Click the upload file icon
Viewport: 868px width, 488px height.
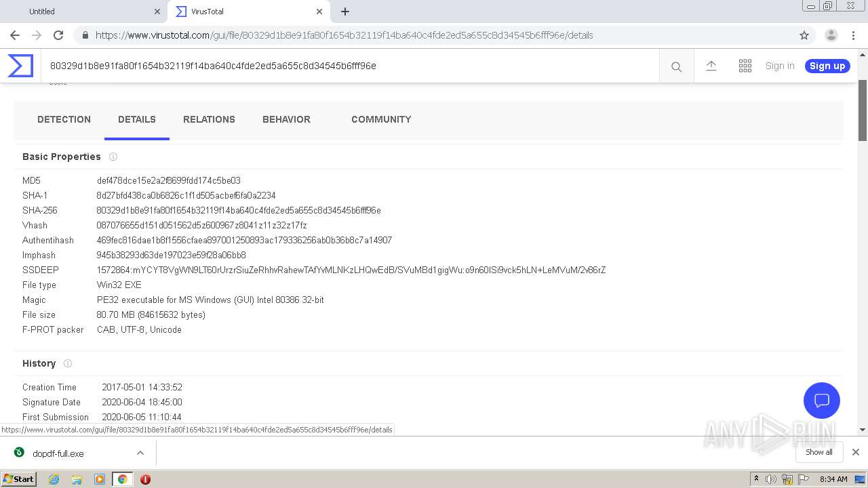711,66
